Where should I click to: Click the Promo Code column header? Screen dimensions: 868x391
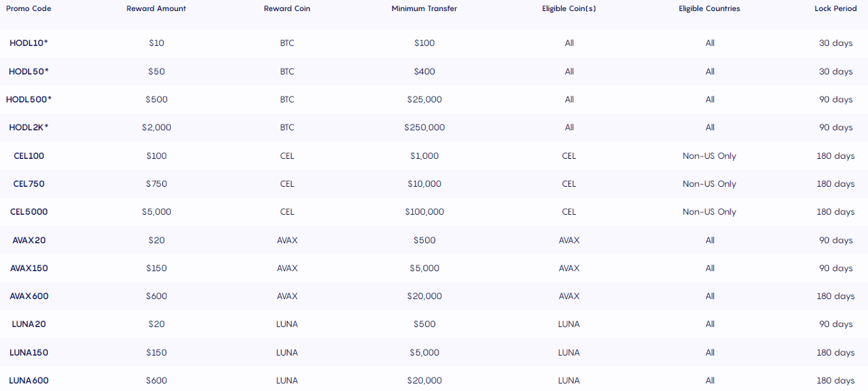pos(29,9)
